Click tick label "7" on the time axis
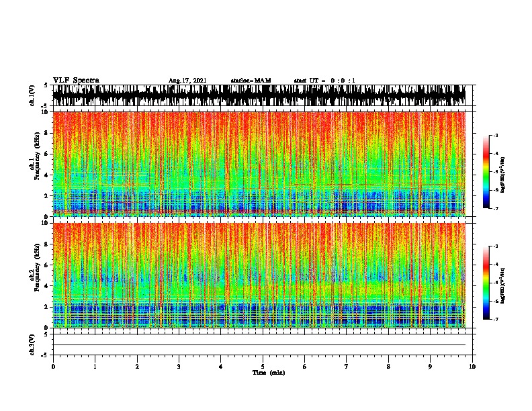 (347, 367)
